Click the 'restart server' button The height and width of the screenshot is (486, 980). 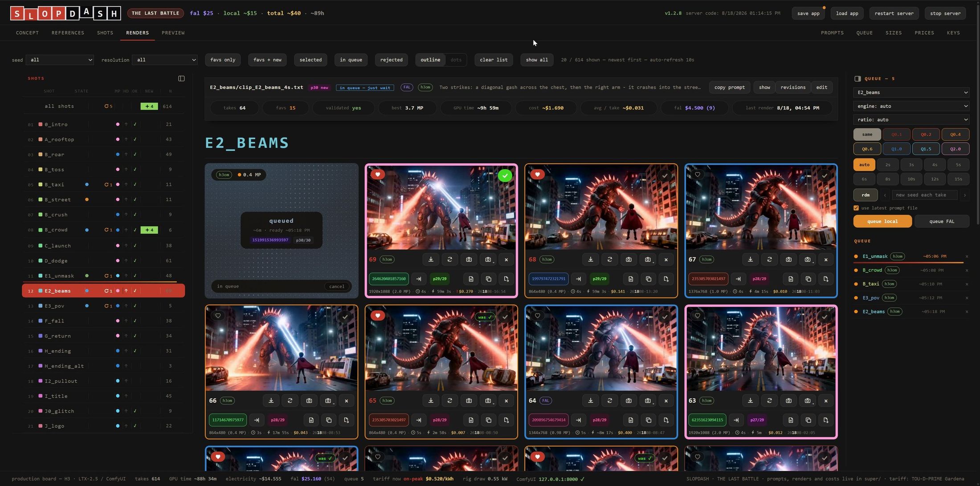point(894,13)
